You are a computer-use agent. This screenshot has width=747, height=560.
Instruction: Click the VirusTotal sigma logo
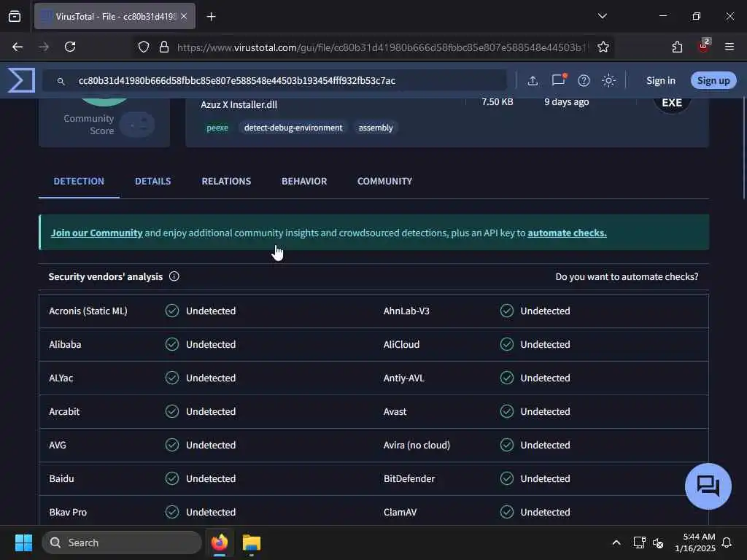coord(21,80)
